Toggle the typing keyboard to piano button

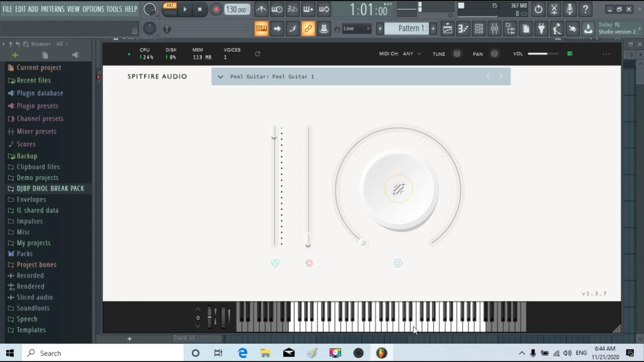(x=261, y=29)
